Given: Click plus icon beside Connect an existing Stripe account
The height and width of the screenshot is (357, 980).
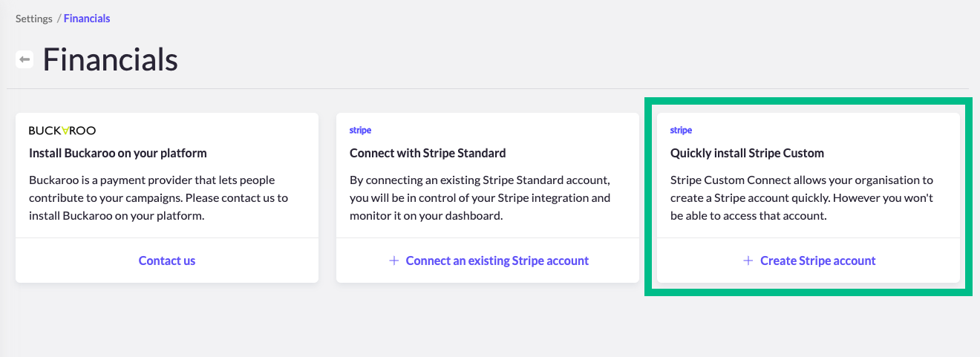Looking at the screenshot, I should coord(393,261).
